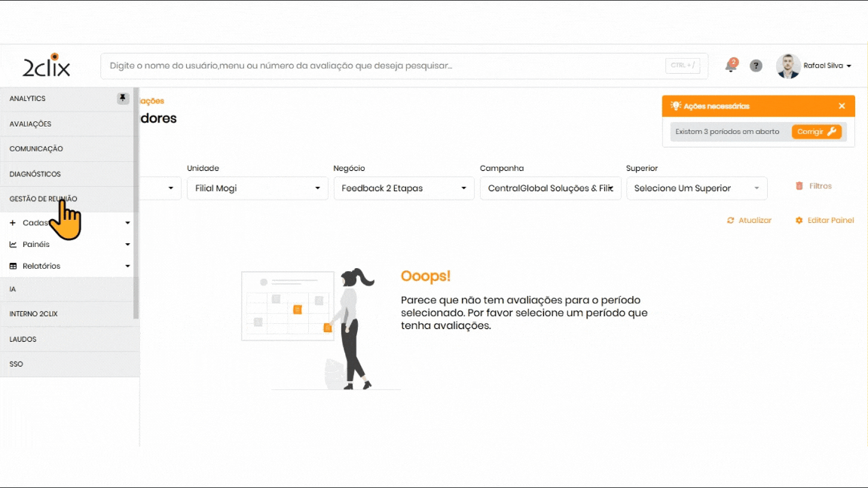Select Gestão de Reunião in sidebar

[43, 199]
